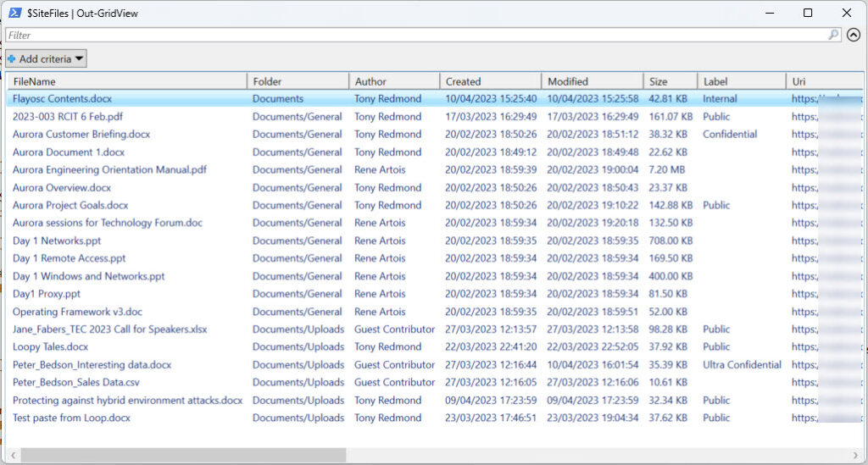Viewport: 868px width, 465px height.
Task: Click the blue plus icon on Add criteria
Action: 12,58
